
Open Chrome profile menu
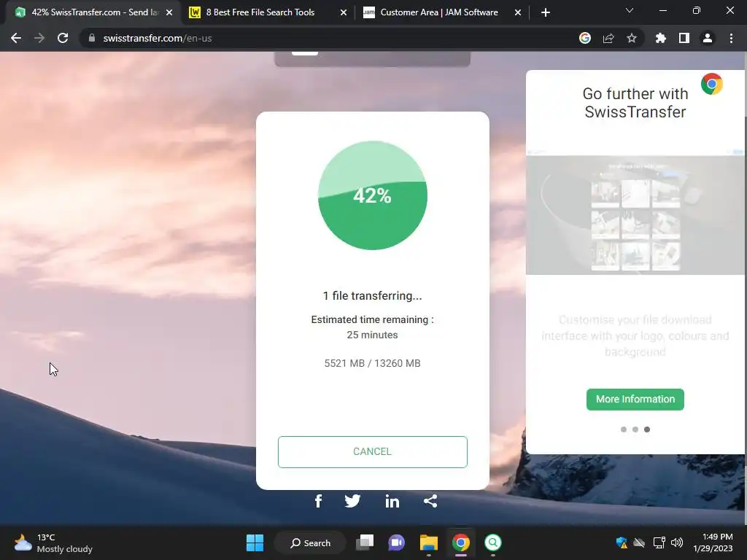coord(708,38)
